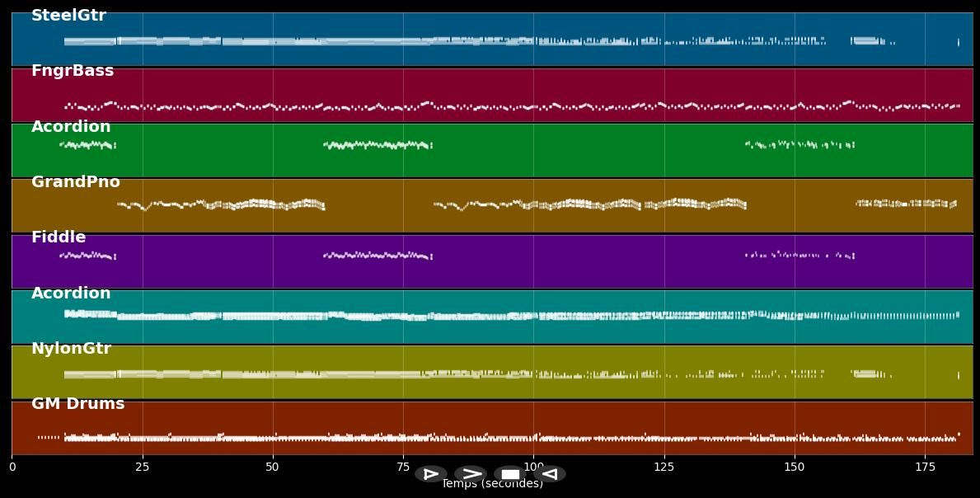This screenshot has height=498, width=980.
Task: Click the 150 second tick label
Action: coord(795,467)
